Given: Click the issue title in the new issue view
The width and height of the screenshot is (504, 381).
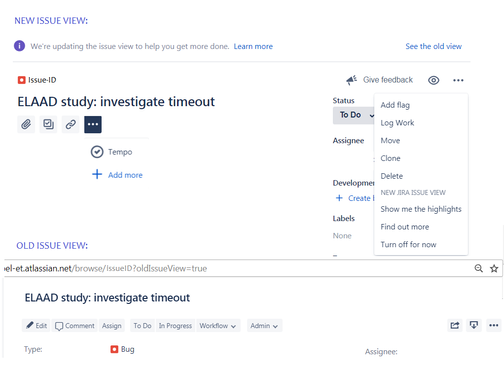Looking at the screenshot, I should pos(116,102).
